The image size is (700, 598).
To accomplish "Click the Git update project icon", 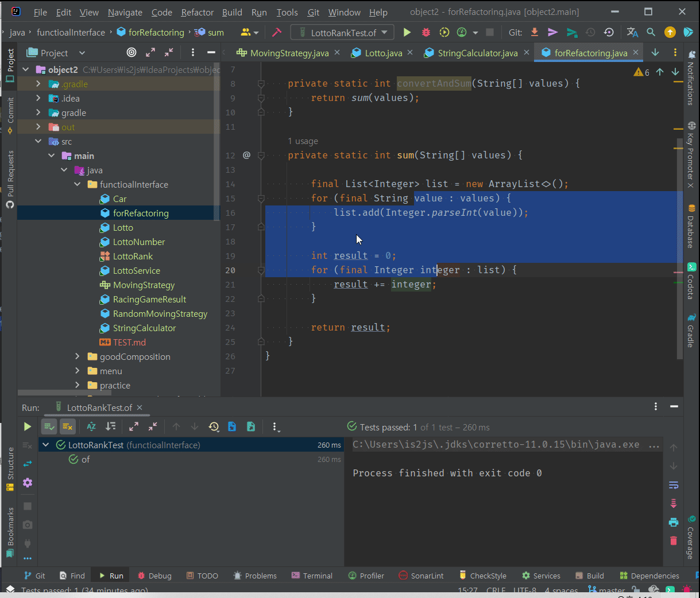I will 535,33.
